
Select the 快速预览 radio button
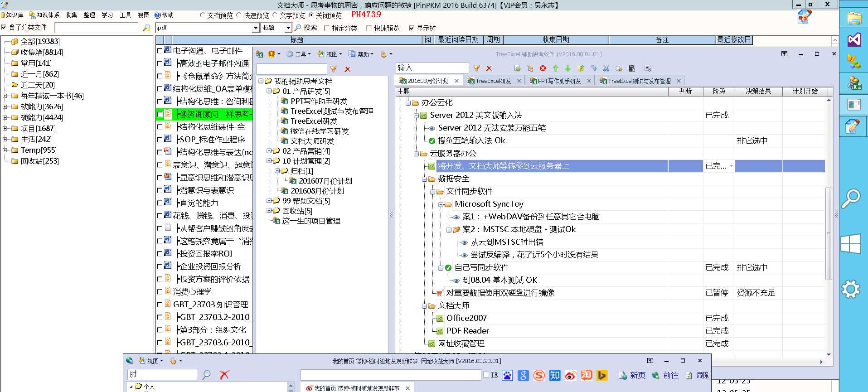point(239,15)
